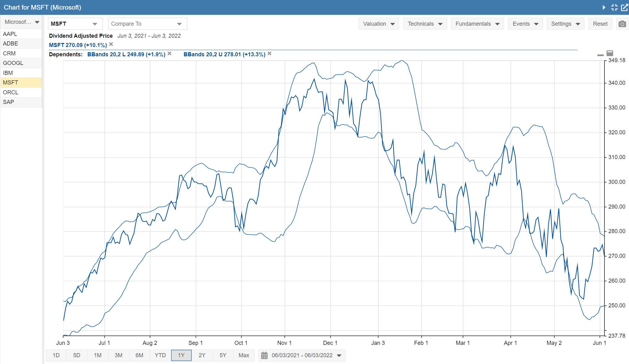Click the 300.00 y-axis label

[x=617, y=182]
